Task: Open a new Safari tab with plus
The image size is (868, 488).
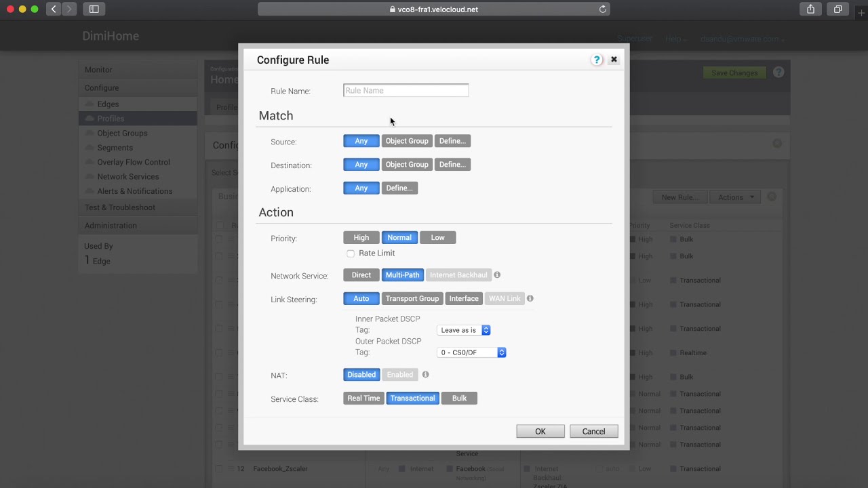Action: (x=861, y=13)
